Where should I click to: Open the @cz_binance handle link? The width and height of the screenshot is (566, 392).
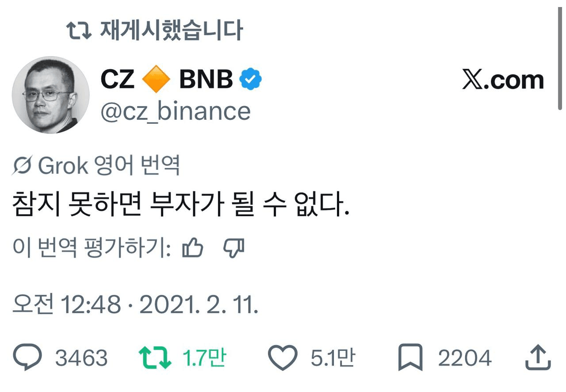pos(176,111)
